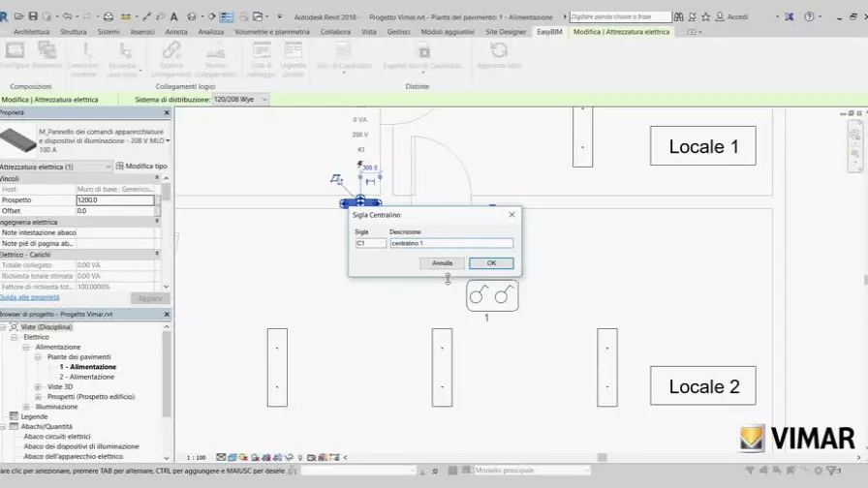Collapse the Elettrico tree node
The image size is (868, 488).
tap(15, 337)
